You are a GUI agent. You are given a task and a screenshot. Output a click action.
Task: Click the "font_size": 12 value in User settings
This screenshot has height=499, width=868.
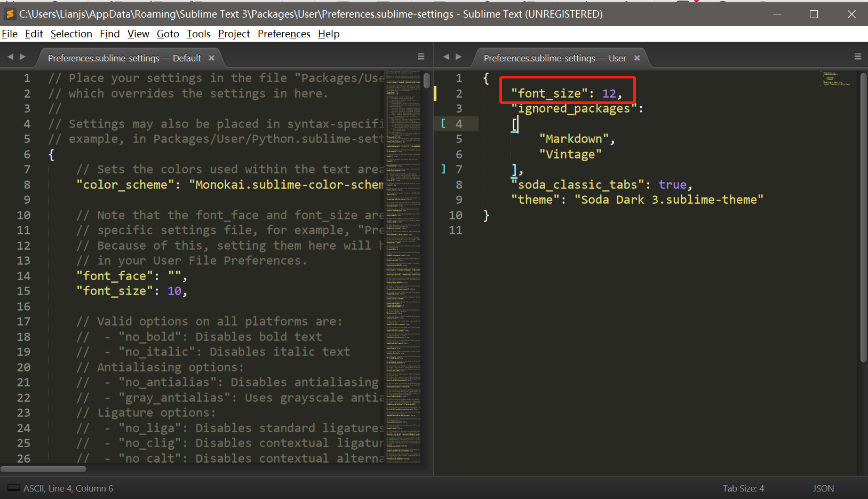tap(609, 93)
